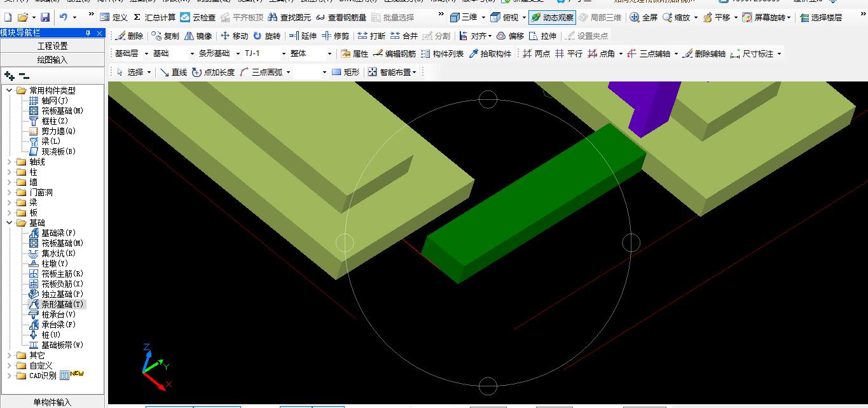Screen dimensions: 868x408
Task: Open the 属性 properties panel
Action: click(355, 53)
